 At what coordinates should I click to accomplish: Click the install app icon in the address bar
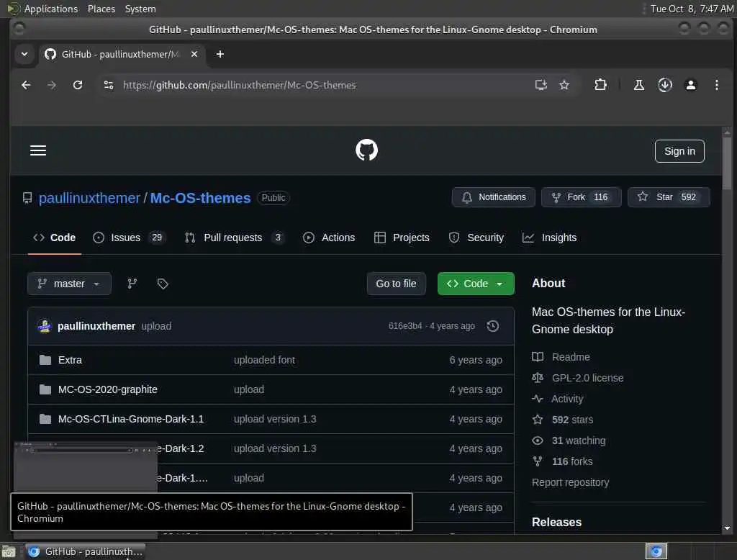click(541, 85)
